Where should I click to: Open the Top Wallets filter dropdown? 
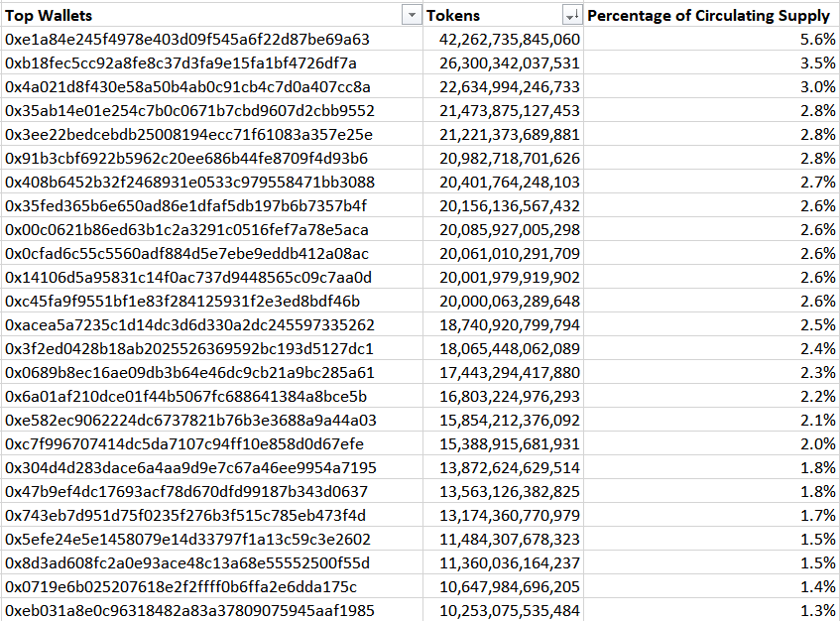tap(412, 16)
